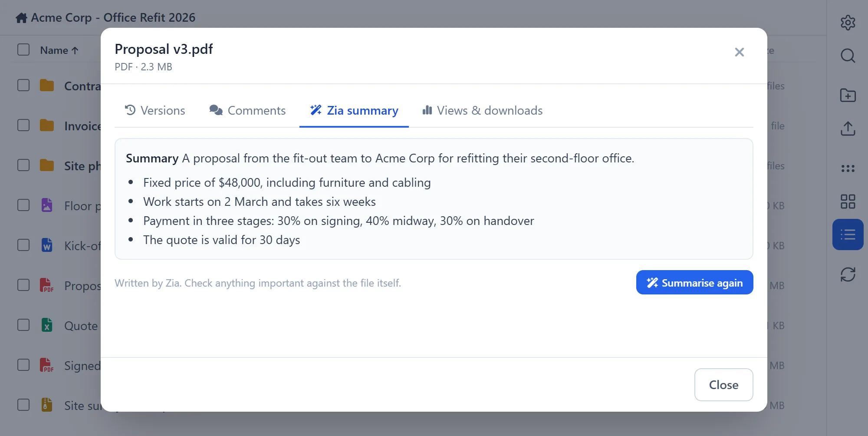
Task: Show the Views & downloads tab
Action: tap(482, 110)
